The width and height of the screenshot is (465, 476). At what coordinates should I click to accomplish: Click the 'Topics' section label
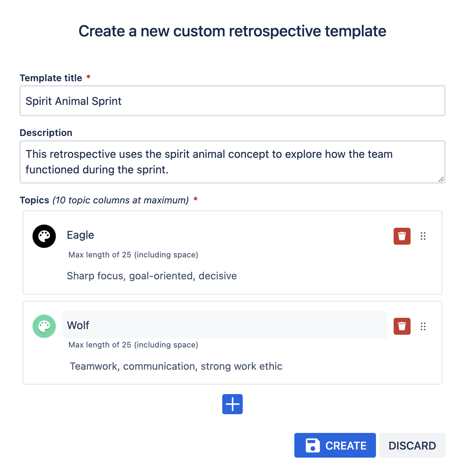pos(34,200)
